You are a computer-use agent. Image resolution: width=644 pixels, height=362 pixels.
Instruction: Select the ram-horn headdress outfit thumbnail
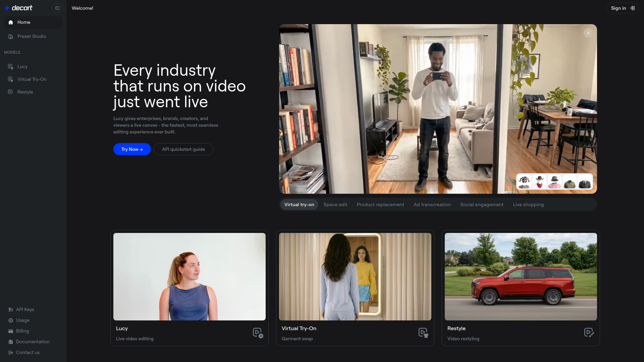click(524, 182)
